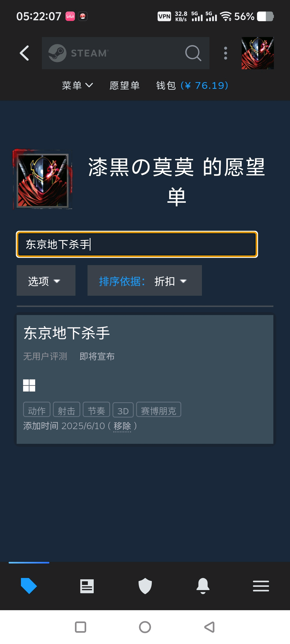Open the profile avatar in top corner
This screenshot has width=290, height=644.
click(258, 53)
